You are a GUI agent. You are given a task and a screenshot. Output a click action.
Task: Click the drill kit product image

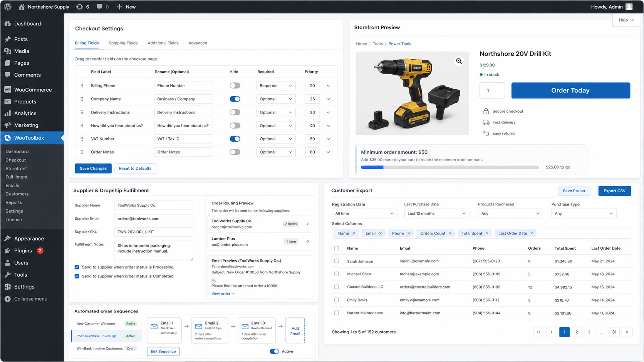click(x=412, y=93)
